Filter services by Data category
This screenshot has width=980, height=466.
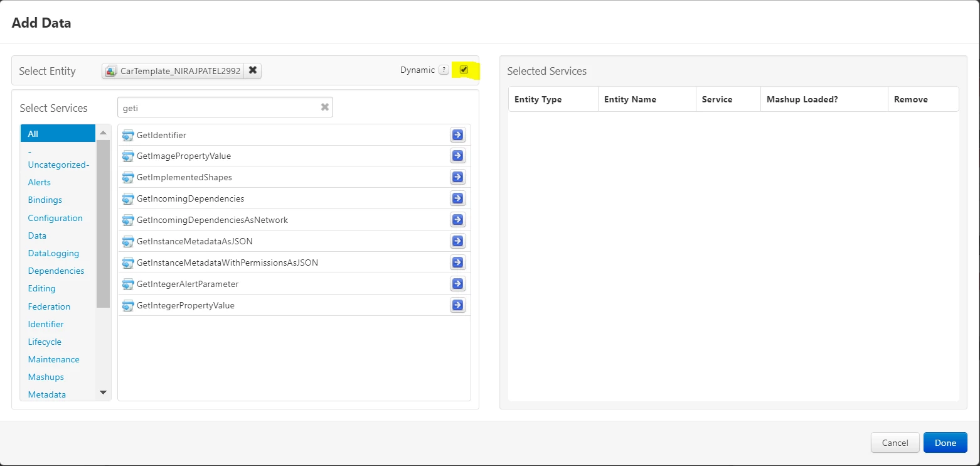click(x=37, y=236)
